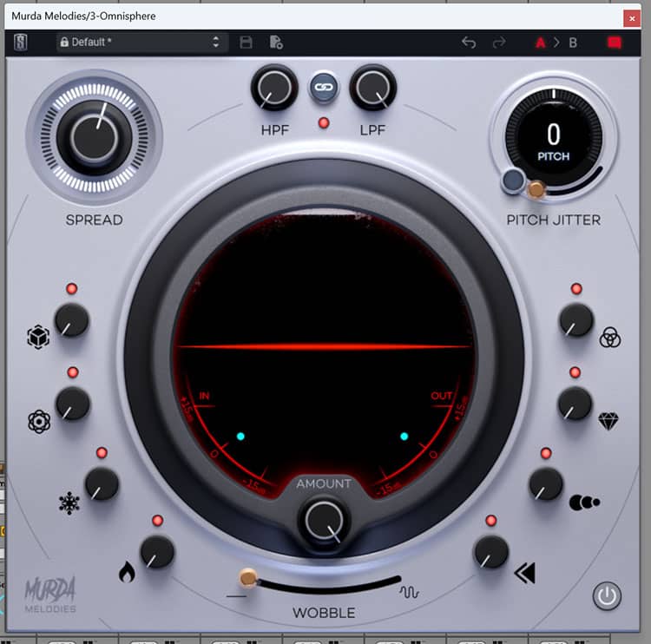Select the A comparison slot

point(540,43)
